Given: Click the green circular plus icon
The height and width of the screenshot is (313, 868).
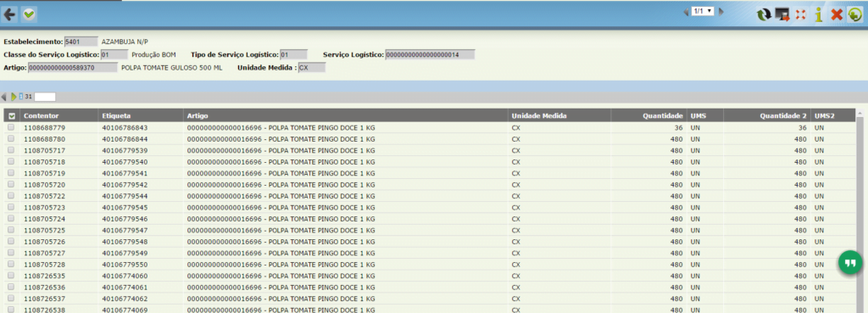Looking at the screenshot, I should pyautogui.click(x=854, y=14).
